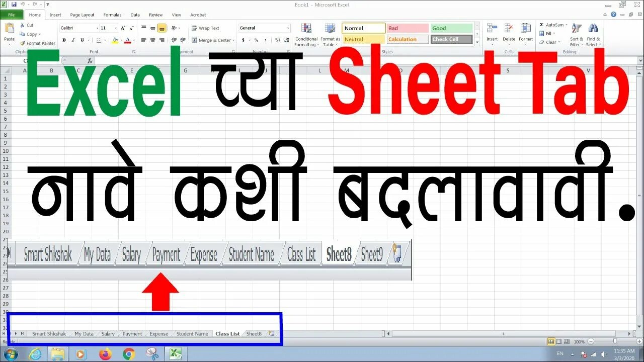Expand the cell Styles gallery More arrow
The height and width of the screenshot is (362, 644).
tap(477, 43)
